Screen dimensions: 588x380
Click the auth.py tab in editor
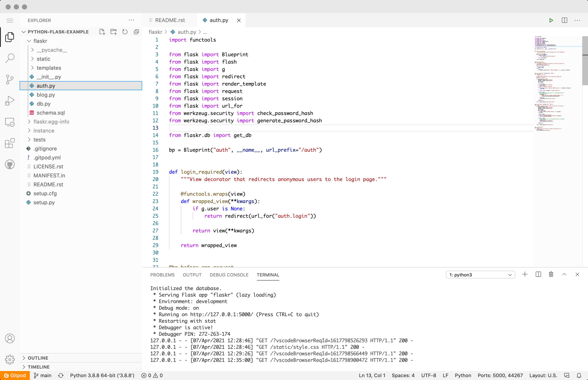tap(219, 20)
